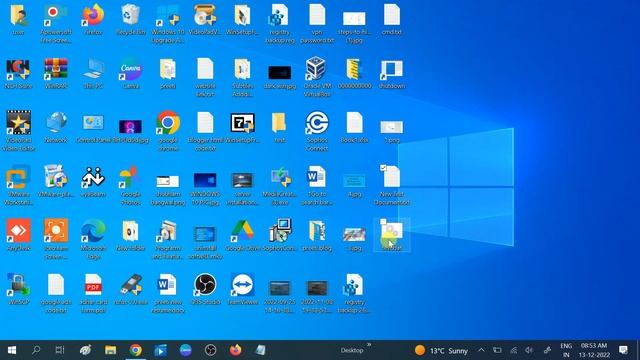This screenshot has width=640, height=360.
Task: Select the 4.jpg image thumbnail
Action: pos(354,181)
